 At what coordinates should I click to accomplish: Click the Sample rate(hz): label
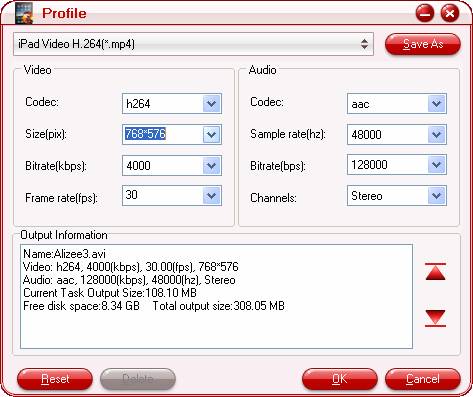point(288,134)
